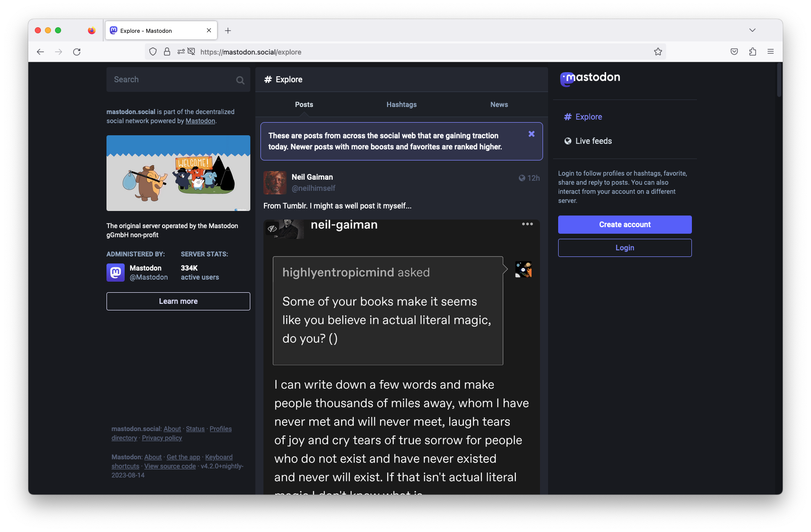Click the browser forward arrow
The image size is (811, 532).
59,52
